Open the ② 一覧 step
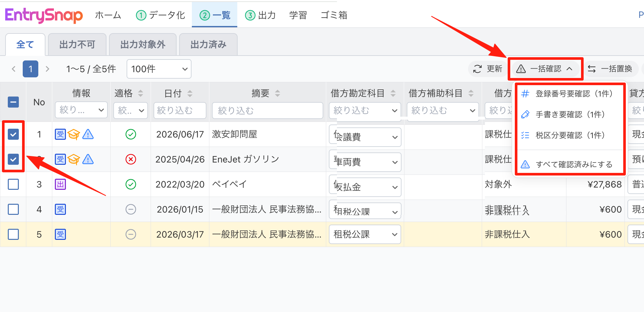 (215, 15)
